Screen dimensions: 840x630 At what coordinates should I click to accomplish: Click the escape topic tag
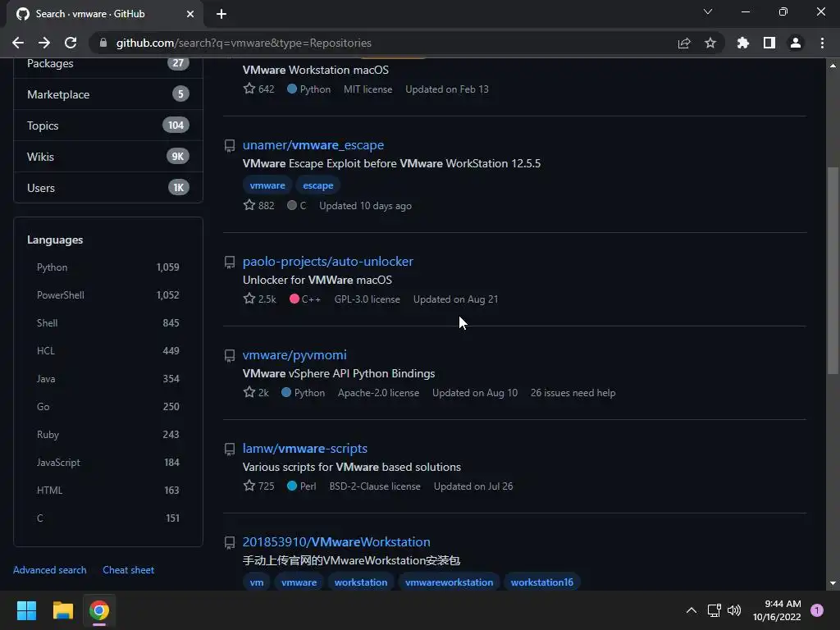[x=317, y=185]
